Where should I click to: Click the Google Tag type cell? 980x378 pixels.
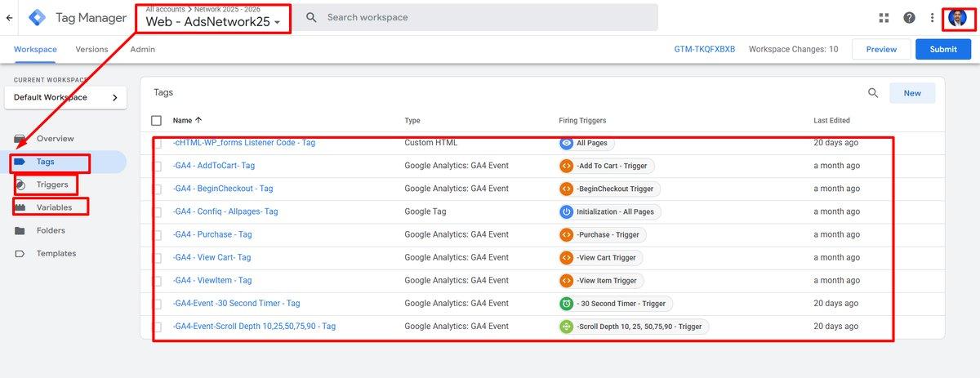click(x=425, y=211)
